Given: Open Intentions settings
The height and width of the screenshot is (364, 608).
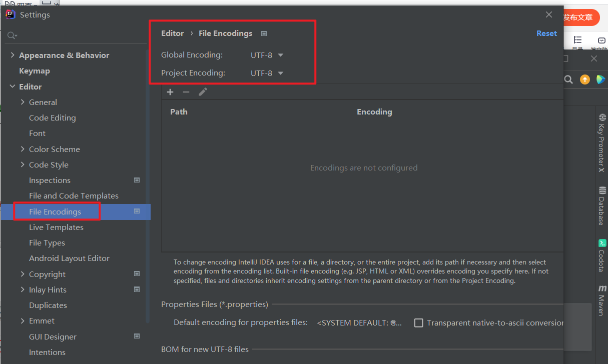Looking at the screenshot, I should [x=47, y=352].
